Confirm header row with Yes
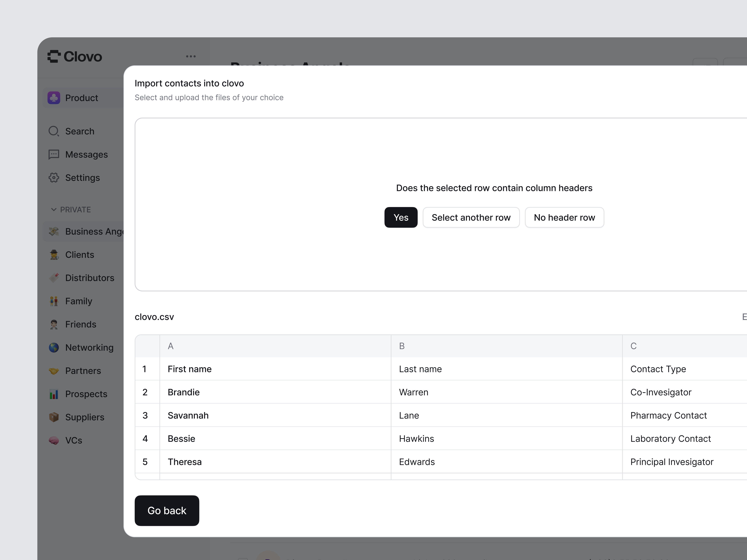Screen dimensions: 747x560 pos(401,217)
